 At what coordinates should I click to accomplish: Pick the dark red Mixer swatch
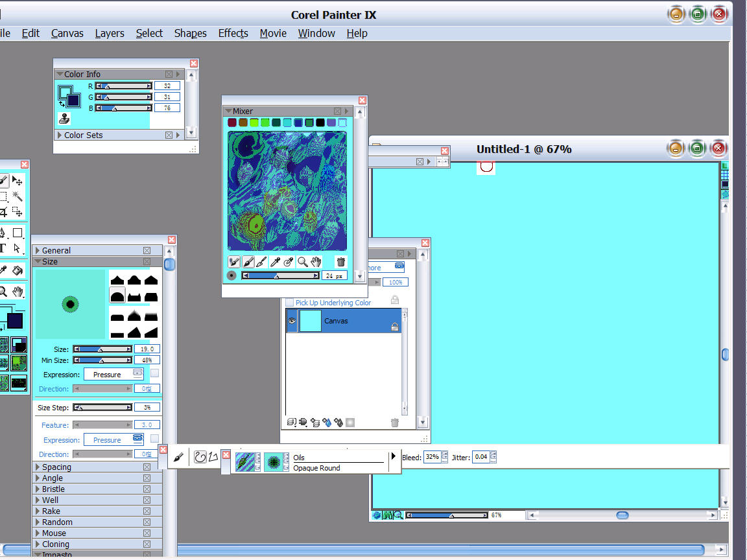(x=232, y=122)
